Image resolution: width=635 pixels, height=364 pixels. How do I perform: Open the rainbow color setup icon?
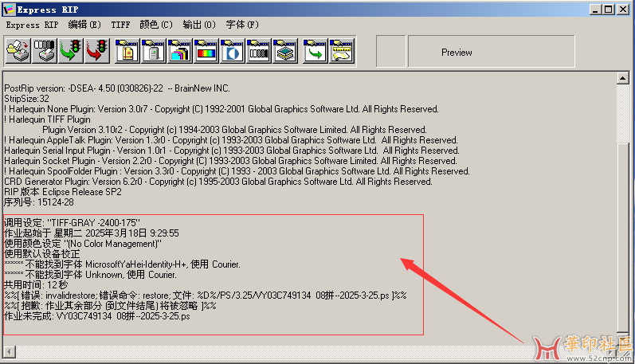click(x=206, y=51)
